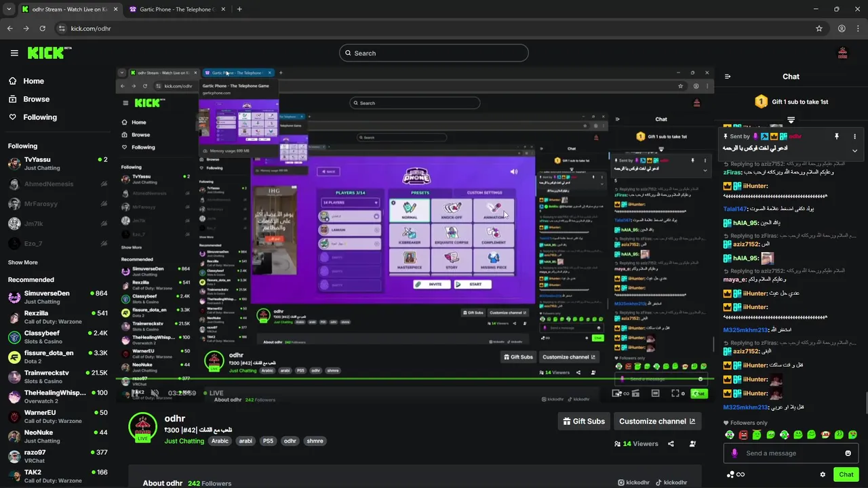This screenshot has height=488, width=868.
Task: Click the Customize channel button
Action: coord(657,421)
